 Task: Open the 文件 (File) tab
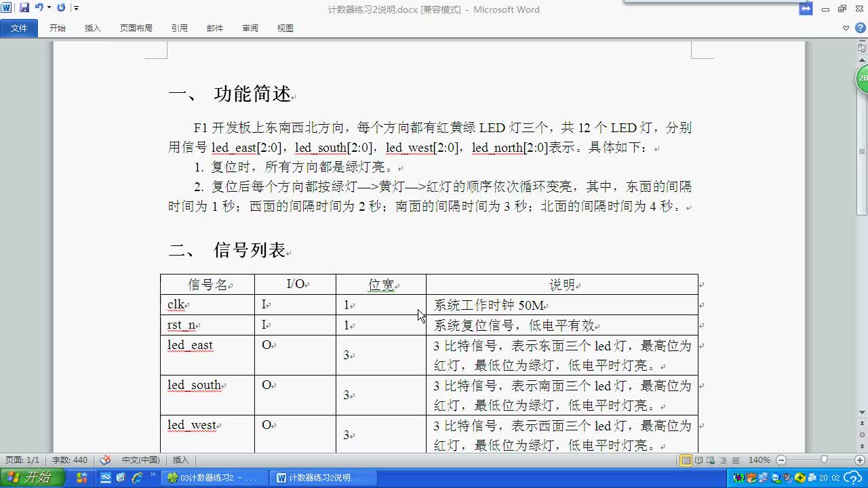(x=19, y=28)
